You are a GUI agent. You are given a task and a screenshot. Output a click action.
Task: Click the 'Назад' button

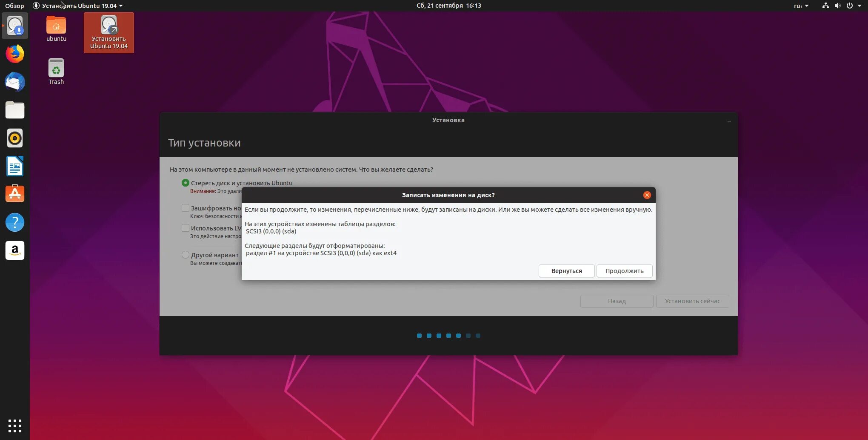[617, 301]
